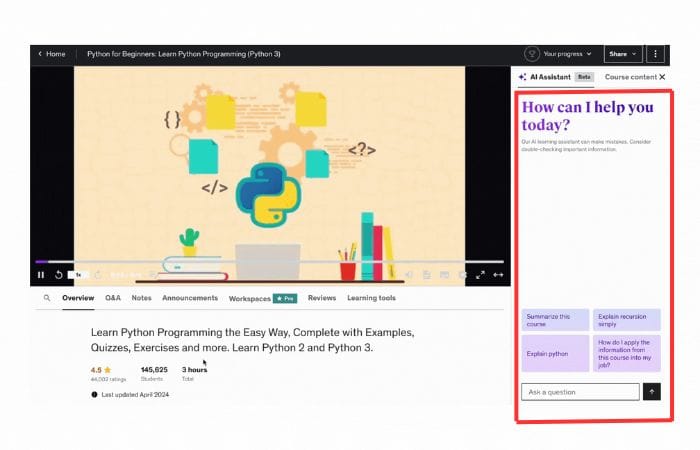Seek along the video progress bar
The width and height of the screenshot is (700, 450).
270,262
